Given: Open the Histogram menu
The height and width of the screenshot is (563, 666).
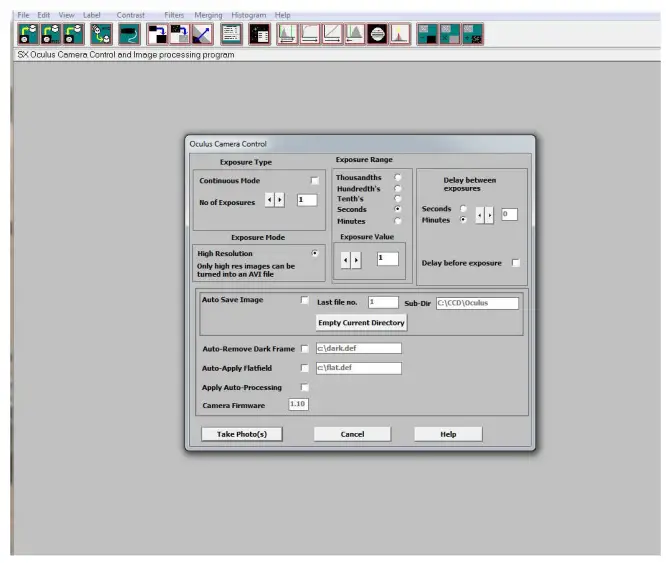Looking at the screenshot, I should point(249,15).
